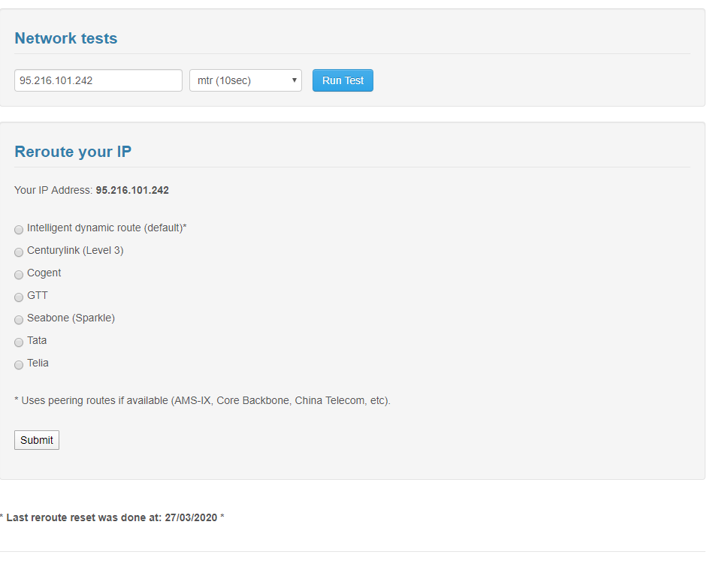Click the IP address input field
This screenshot has width=728, height=582.
(98, 80)
